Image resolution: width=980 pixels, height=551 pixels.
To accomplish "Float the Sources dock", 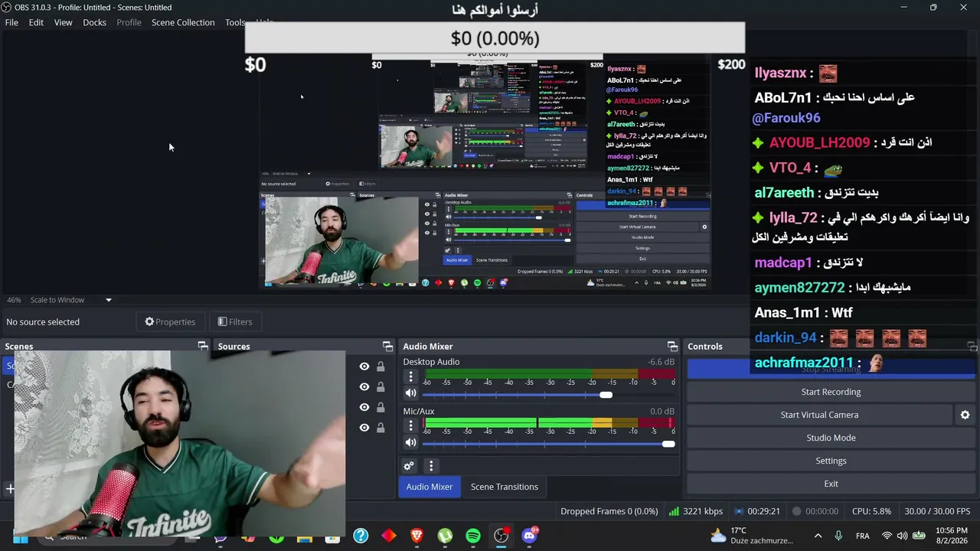I will click(x=387, y=347).
